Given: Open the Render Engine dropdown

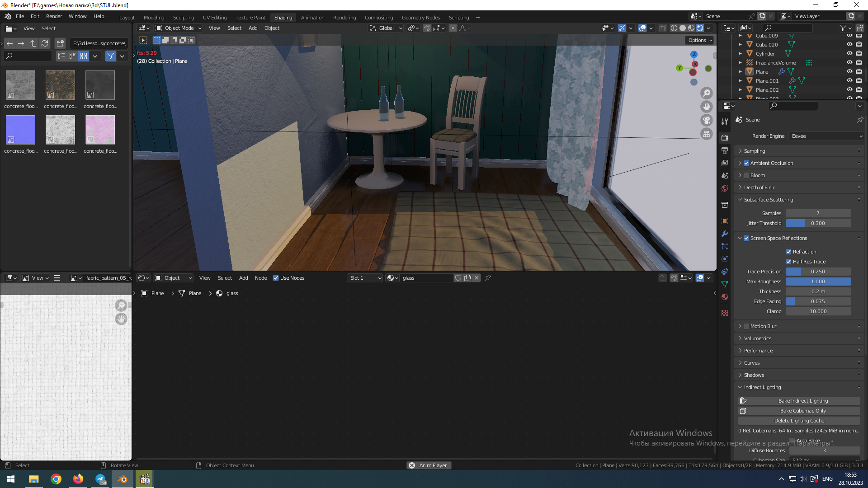Looking at the screenshot, I should tap(826, 136).
